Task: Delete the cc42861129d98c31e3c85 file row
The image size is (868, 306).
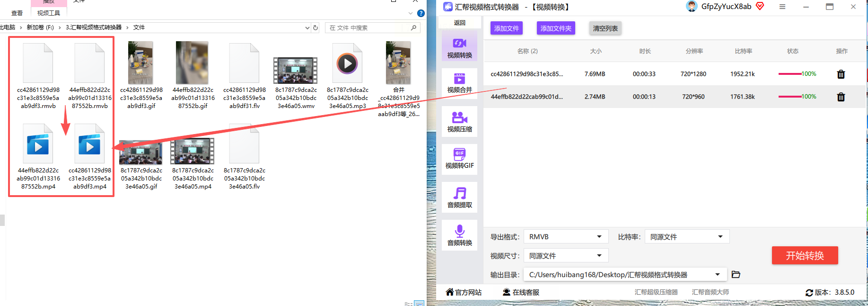Action: point(841,74)
